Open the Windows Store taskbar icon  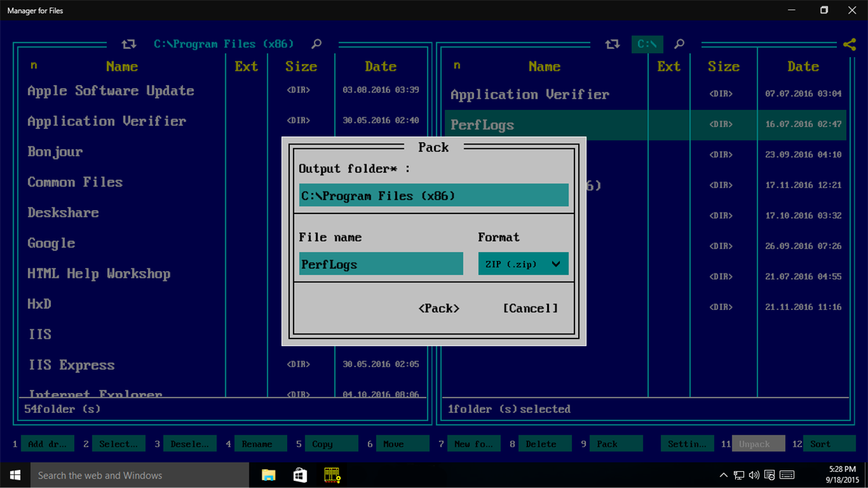(x=300, y=476)
